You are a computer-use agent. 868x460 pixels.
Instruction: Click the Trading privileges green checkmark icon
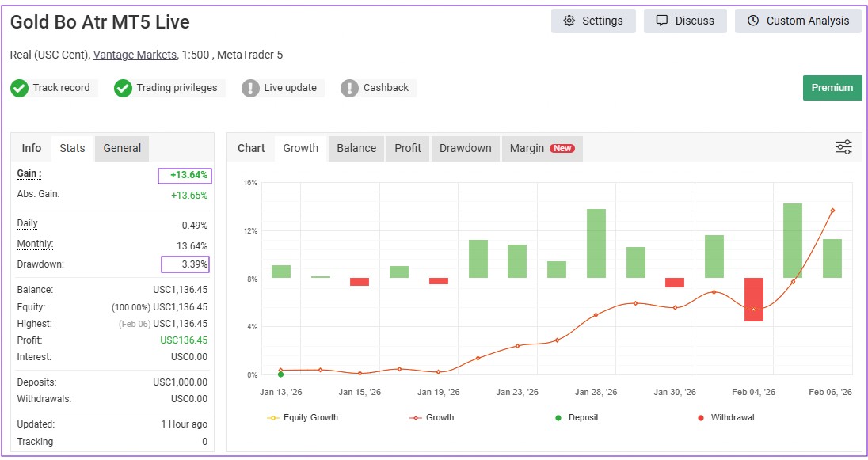point(123,88)
